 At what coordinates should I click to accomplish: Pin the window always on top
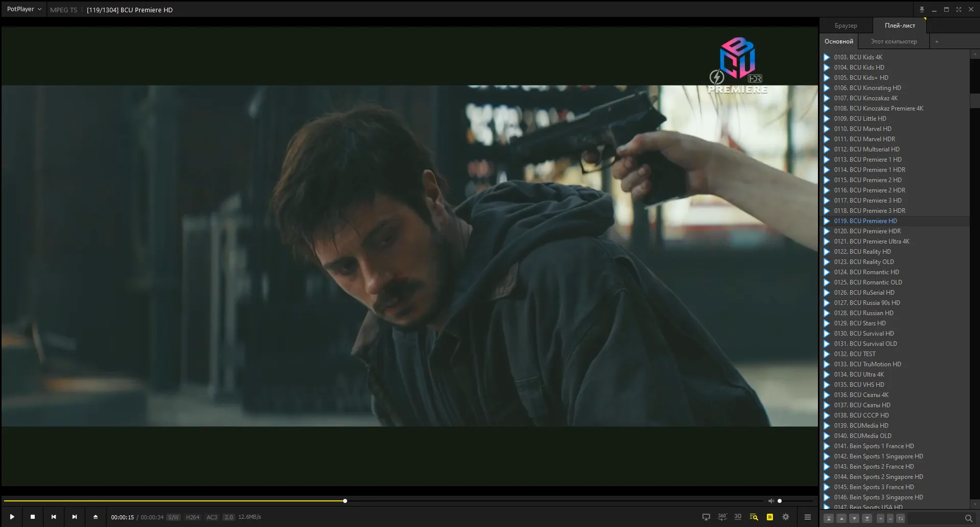pos(922,9)
